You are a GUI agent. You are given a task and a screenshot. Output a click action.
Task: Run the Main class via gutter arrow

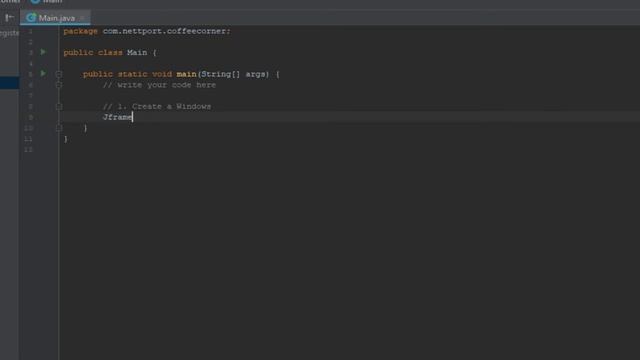(43, 52)
